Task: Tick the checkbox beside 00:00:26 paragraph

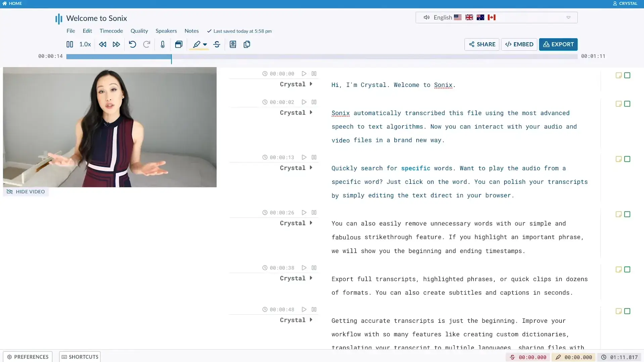Action: 627,214
